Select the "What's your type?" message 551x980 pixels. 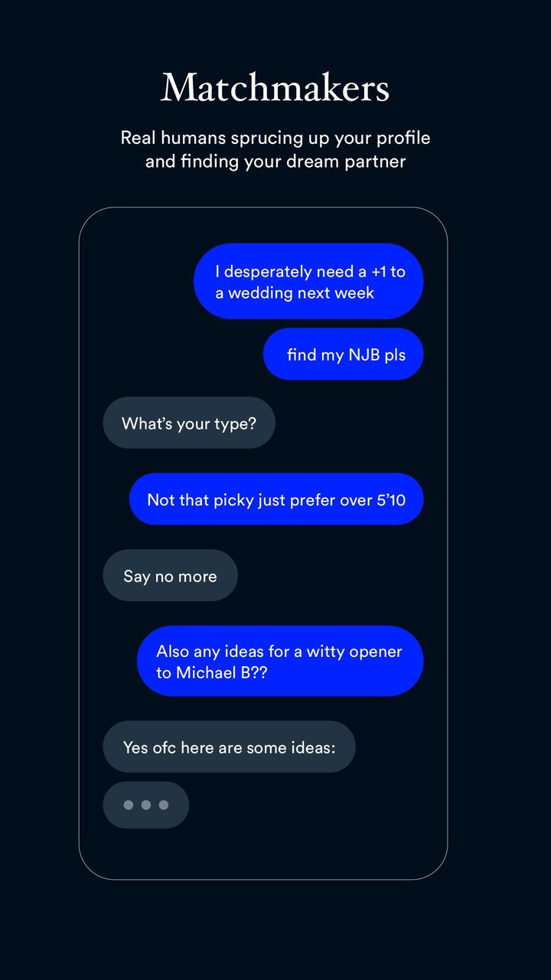pyautogui.click(x=189, y=423)
